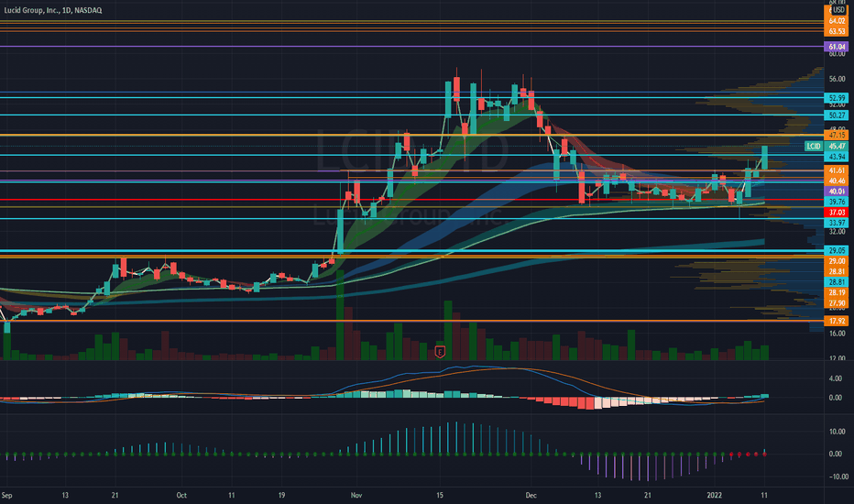Select the orange 63.53 price level label
The image size is (854, 504).
click(x=837, y=31)
